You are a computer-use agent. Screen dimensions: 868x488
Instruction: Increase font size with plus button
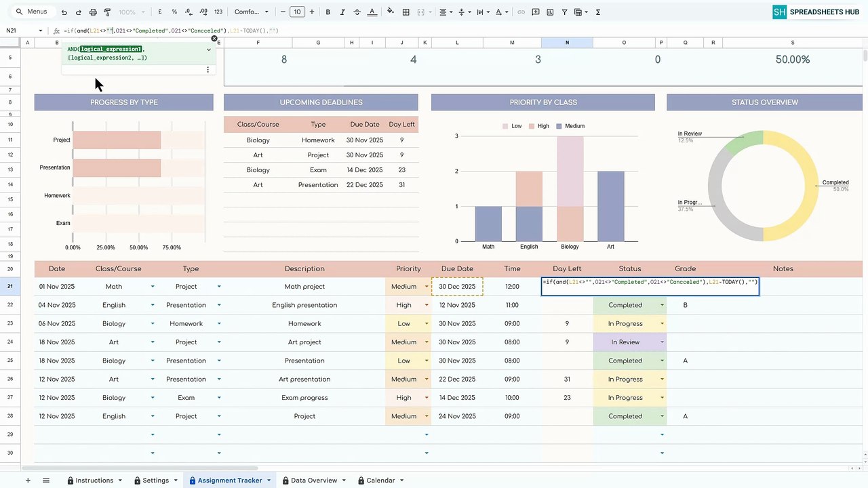(x=312, y=12)
